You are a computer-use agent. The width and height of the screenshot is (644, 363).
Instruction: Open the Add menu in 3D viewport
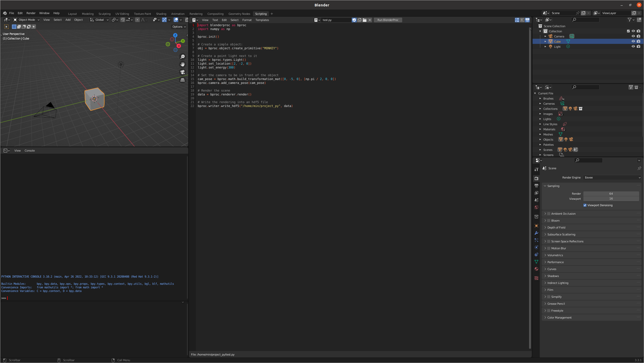(68, 20)
